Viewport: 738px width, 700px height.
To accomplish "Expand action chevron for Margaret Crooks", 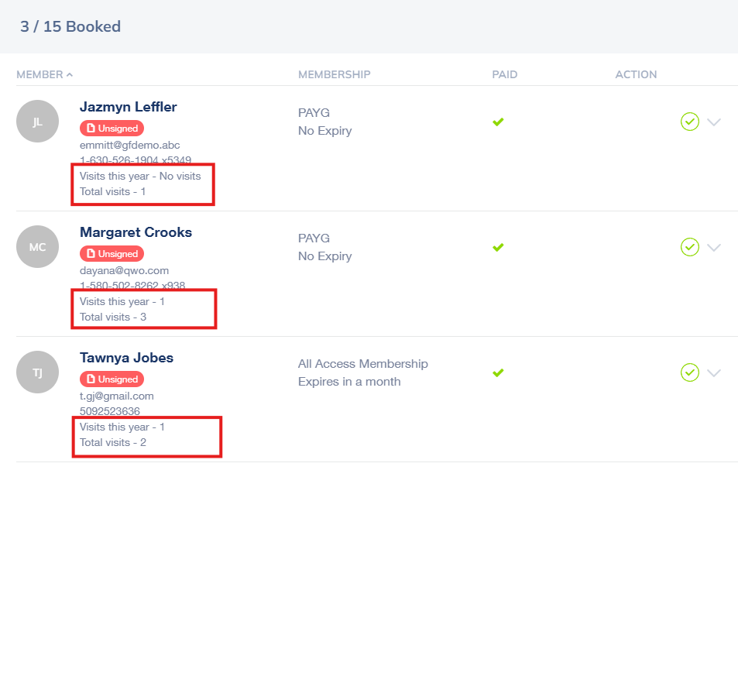I will click(714, 248).
